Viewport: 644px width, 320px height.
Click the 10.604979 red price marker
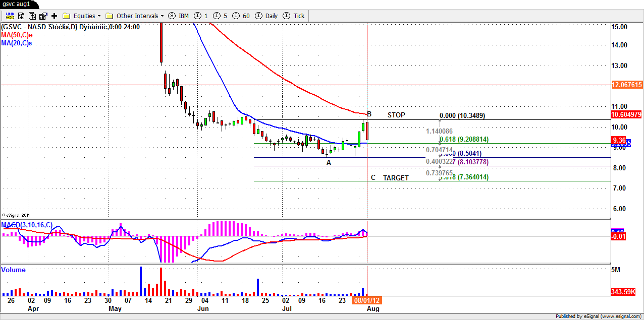pyautogui.click(x=626, y=114)
